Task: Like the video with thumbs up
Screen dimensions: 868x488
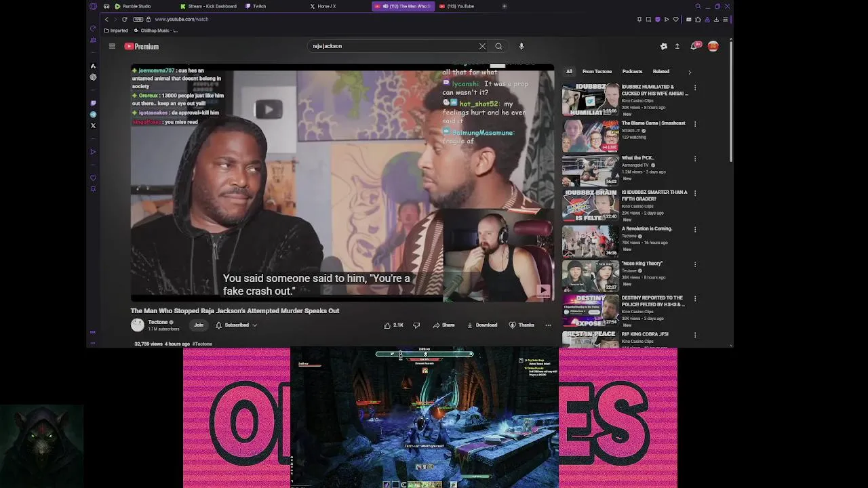Action: tap(393, 325)
